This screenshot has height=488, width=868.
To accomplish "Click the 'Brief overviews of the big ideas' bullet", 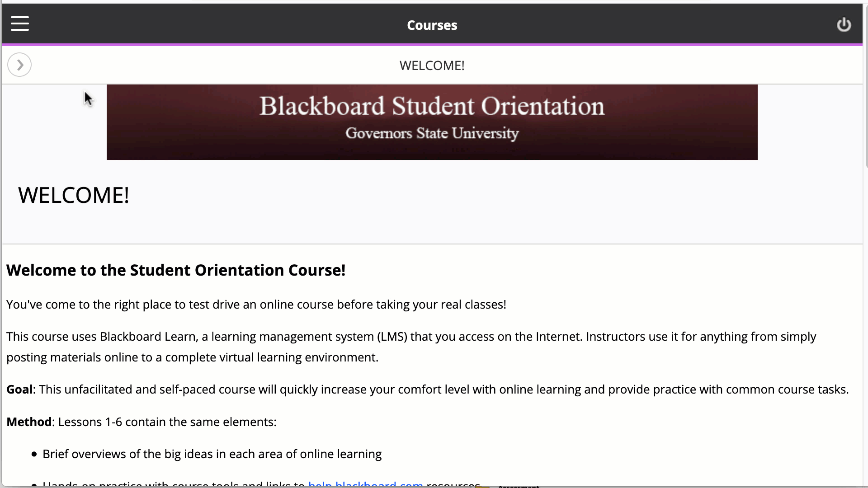I will coord(212,454).
